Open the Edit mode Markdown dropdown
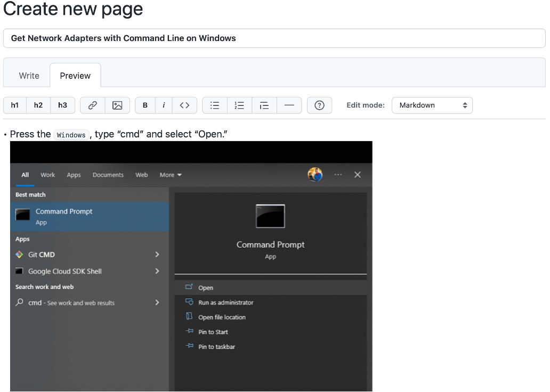The height and width of the screenshot is (392, 550). pyautogui.click(x=432, y=105)
